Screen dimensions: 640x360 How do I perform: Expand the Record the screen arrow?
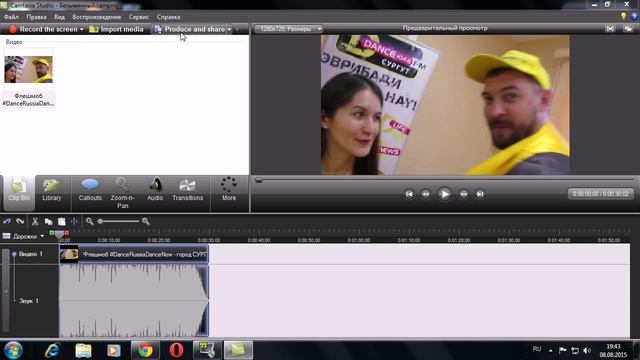[82, 29]
